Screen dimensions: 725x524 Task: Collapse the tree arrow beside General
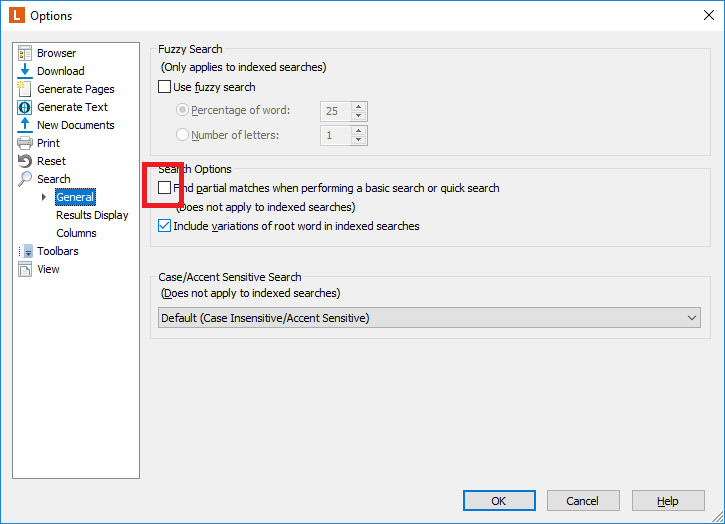pyautogui.click(x=44, y=197)
